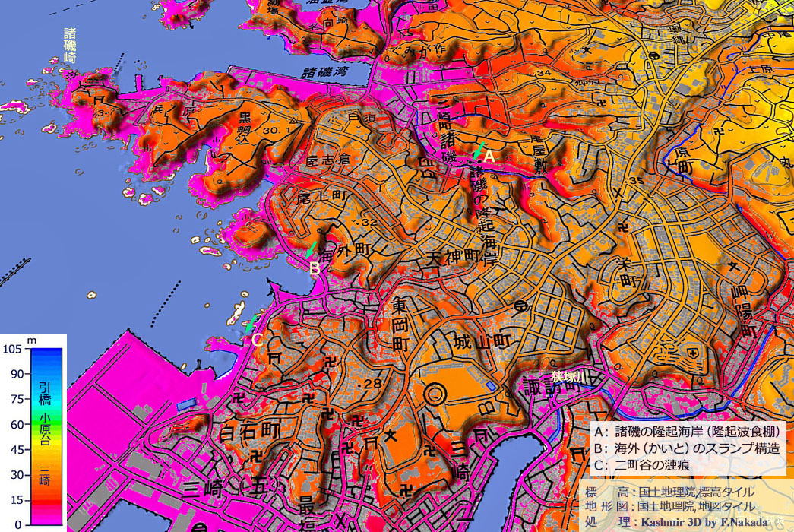Select the circled-cross hospital symbol
Viewport: 794px width, 532px height.
point(694,353)
